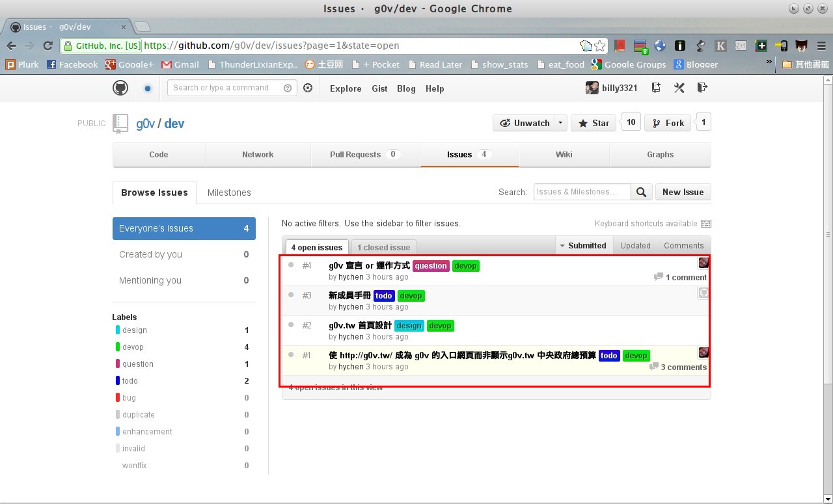Screen dimensions: 833x504
Task: Click billy3321 profile avatar
Action: tap(592, 88)
